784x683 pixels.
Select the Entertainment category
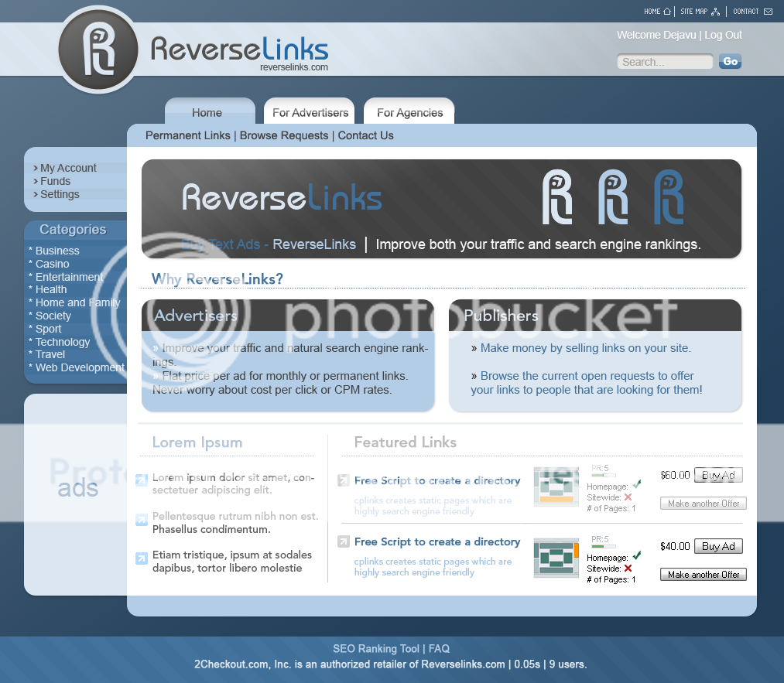[69, 277]
